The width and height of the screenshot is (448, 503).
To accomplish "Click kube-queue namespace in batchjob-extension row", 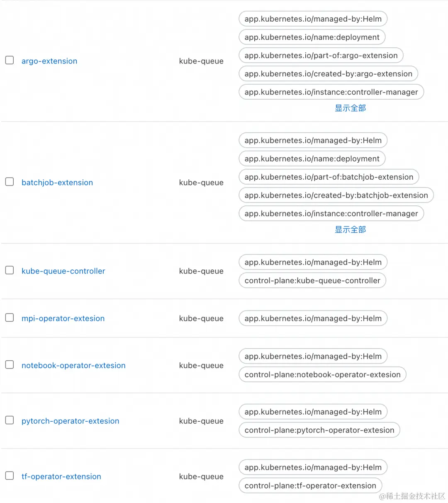I will click(201, 183).
